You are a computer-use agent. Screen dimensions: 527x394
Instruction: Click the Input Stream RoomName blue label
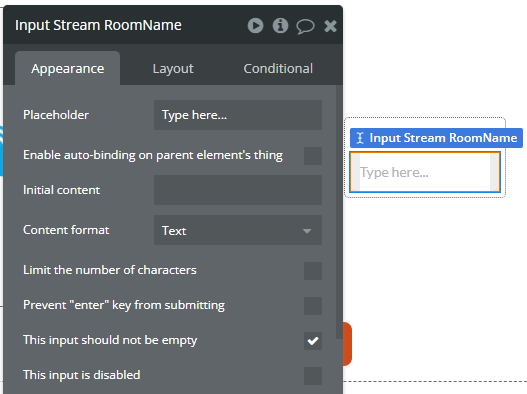(x=436, y=138)
